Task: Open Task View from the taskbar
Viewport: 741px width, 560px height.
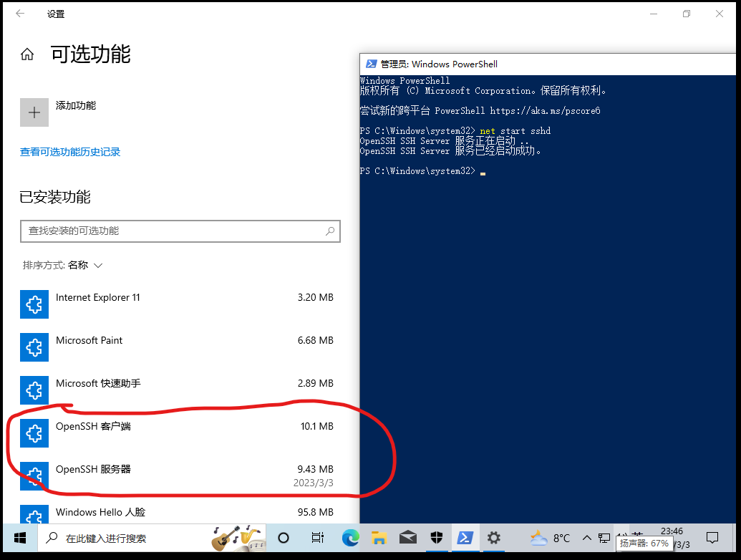Action: 318,537
